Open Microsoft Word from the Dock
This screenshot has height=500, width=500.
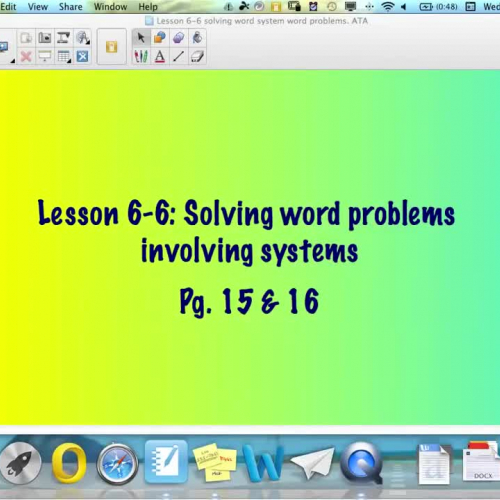pyautogui.click(x=263, y=463)
